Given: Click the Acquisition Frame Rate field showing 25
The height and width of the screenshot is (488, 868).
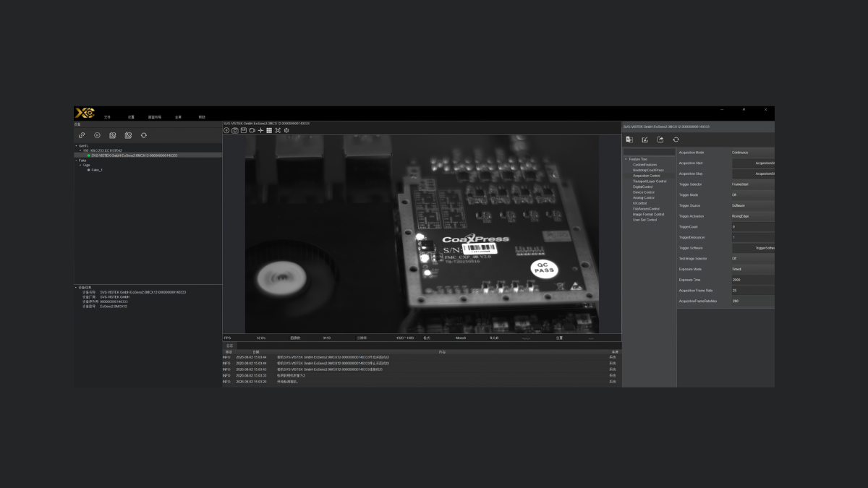Looking at the screenshot, I should coord(752,290).
